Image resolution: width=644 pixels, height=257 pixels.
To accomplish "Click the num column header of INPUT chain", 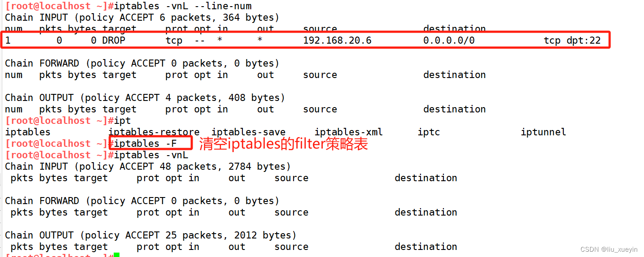I will tap(14, 28).
